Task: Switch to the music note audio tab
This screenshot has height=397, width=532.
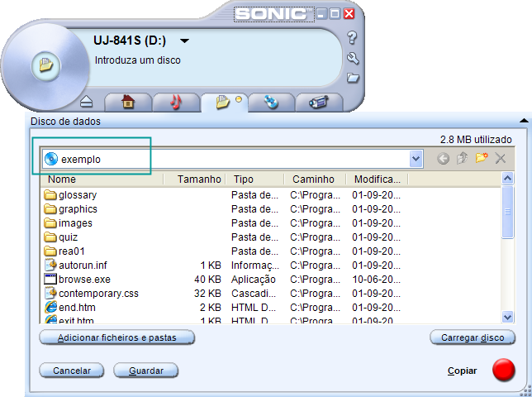Action: click(175, 103)
